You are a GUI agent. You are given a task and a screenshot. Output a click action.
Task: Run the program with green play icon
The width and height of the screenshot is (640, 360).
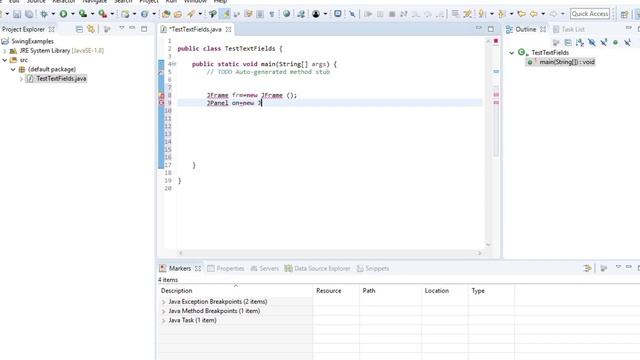click(63, 14)
